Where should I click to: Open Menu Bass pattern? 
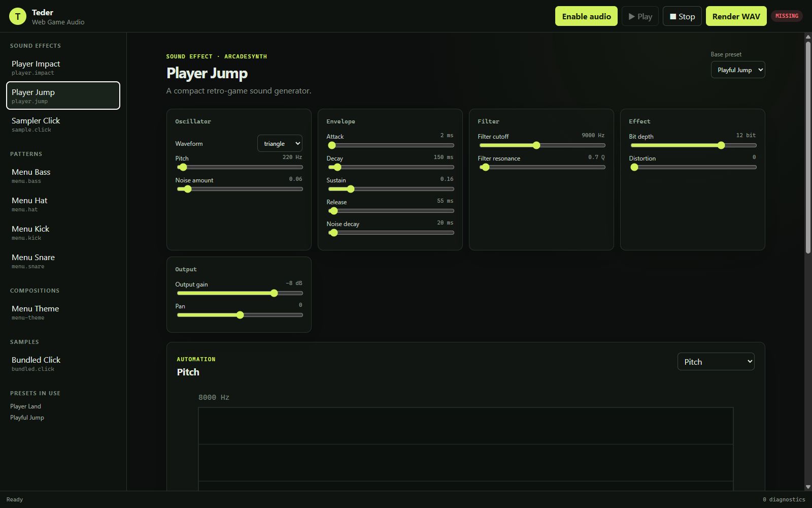[63, 175]
